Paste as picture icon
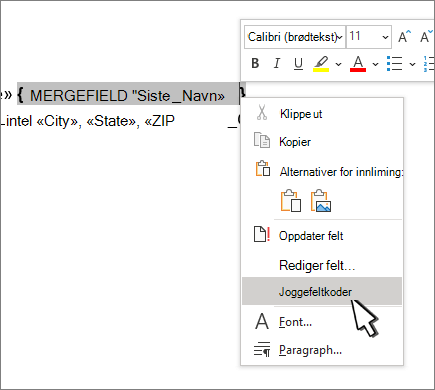 point(321,201)
